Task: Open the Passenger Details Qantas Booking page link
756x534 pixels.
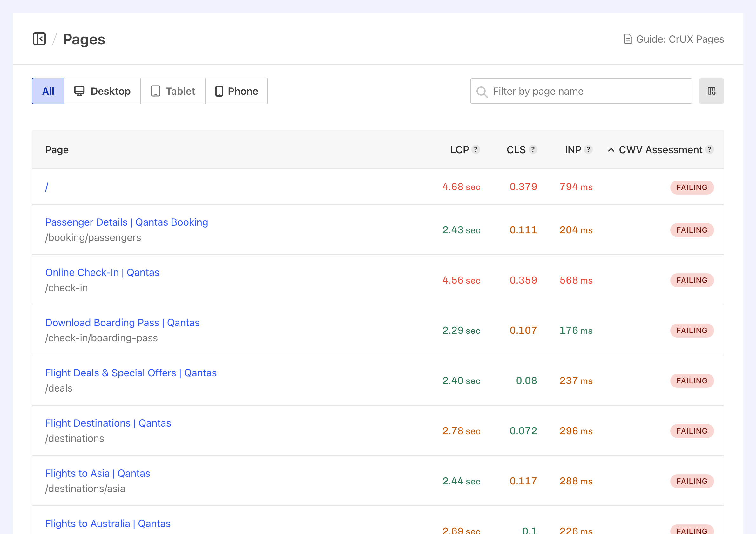Action: [x=126, y=222]
